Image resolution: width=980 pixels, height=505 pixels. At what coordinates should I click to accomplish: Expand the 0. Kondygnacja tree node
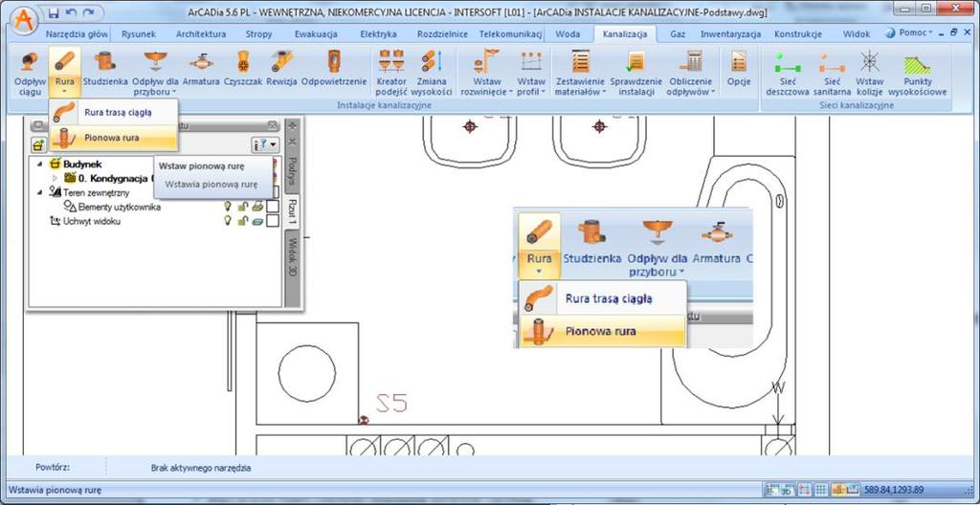[x=55, y=178]
